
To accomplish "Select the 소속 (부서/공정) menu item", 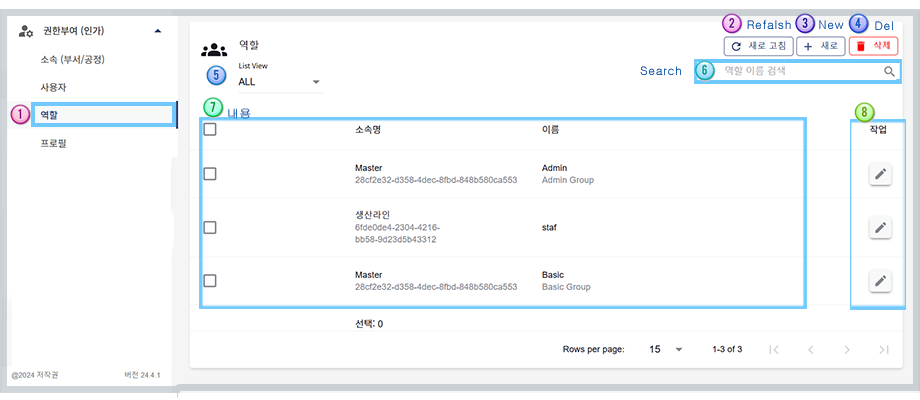I will point(72,60).
